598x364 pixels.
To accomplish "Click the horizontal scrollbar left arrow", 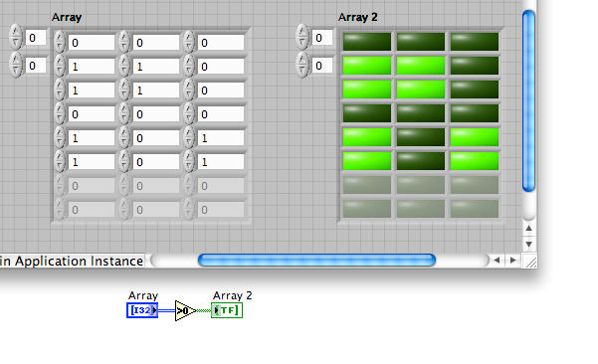I will click(x=497, y=261).
